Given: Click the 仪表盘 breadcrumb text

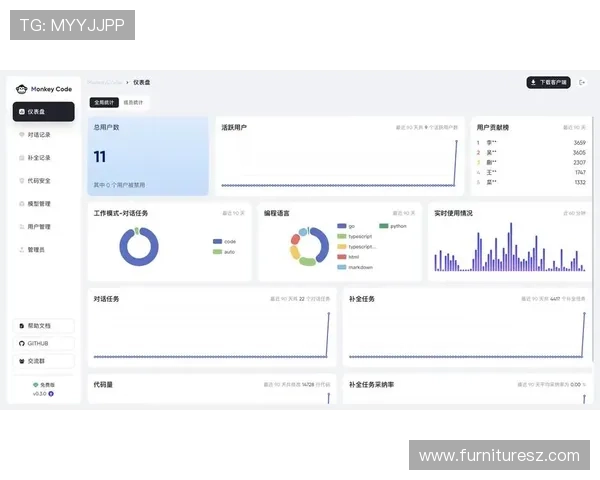Looking at the screenshot, I should [142, 82].
